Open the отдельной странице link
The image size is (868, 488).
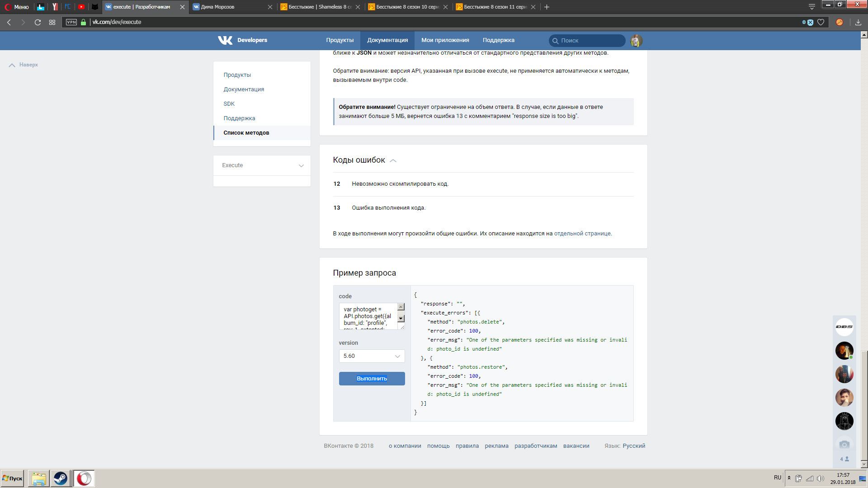tap(582, 234)
